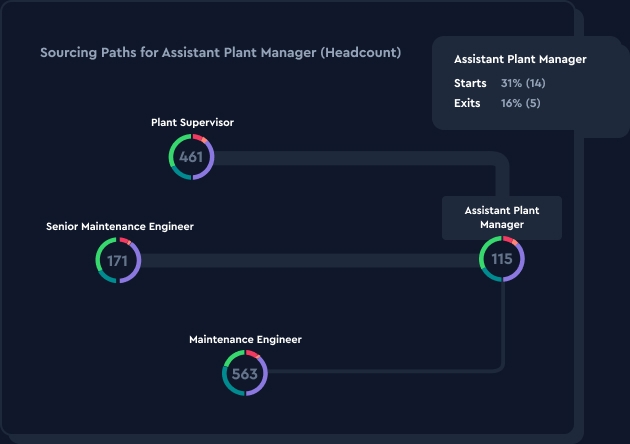This screenshot has width=630, height=444.
Task: Click the Maintenance Engineer label text
Action: [x=245, y=340]
